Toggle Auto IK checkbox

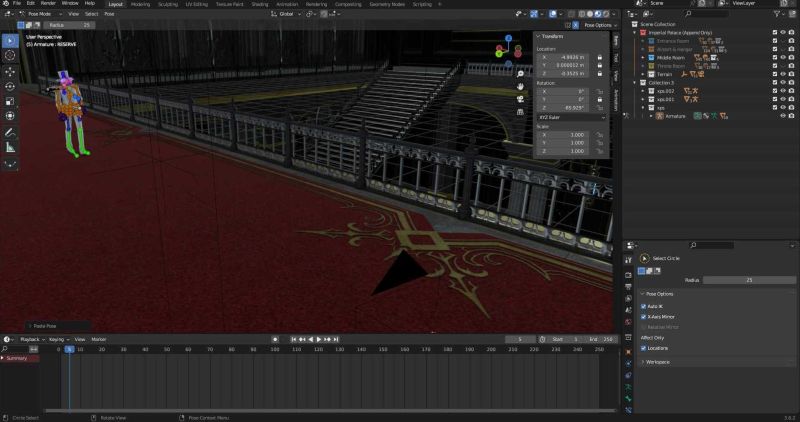643,307
